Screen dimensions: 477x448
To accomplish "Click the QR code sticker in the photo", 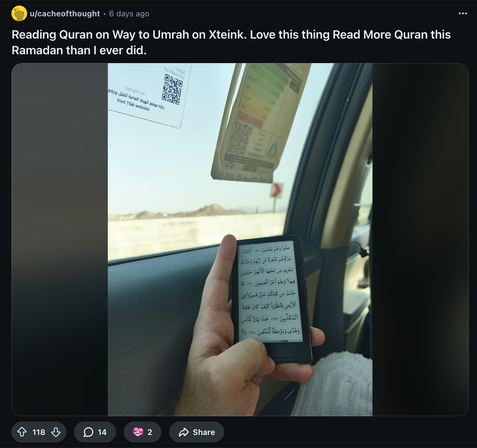I will pyautogui.click(x=173, y=89).
